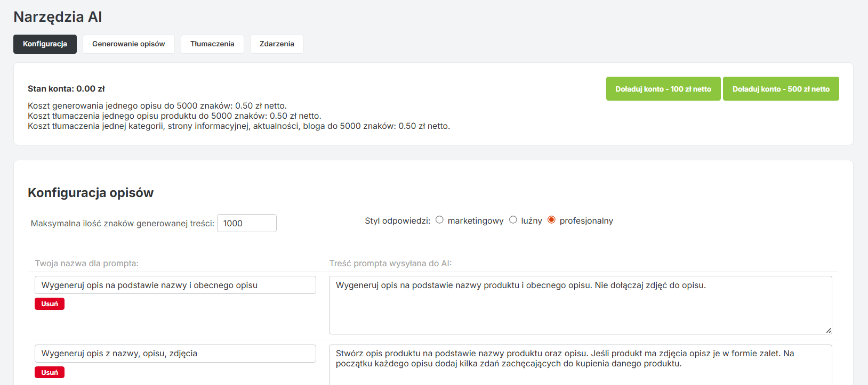The height and width of the screenshot is (385, 868).
Task: Remove the second prompt using Usuń
Action: tap(50, 372)
